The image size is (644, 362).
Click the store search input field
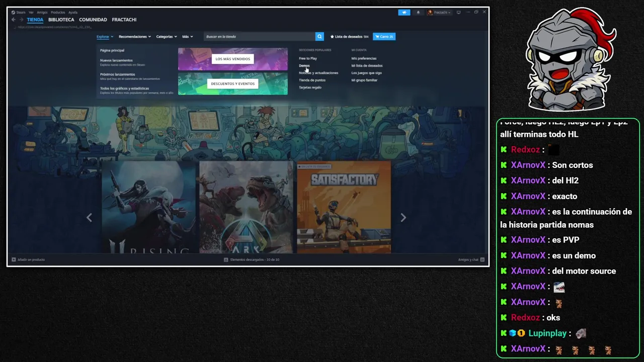pyautogui.click(x=259, y=37)
